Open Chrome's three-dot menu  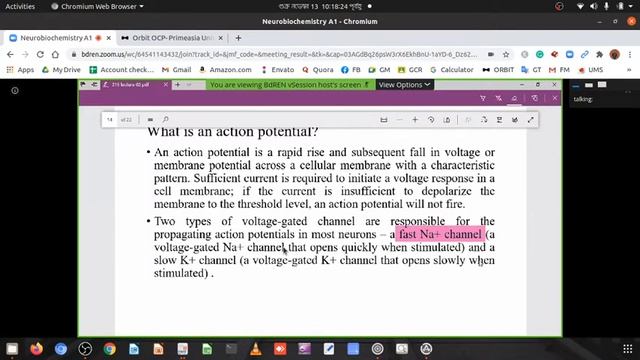630,54
